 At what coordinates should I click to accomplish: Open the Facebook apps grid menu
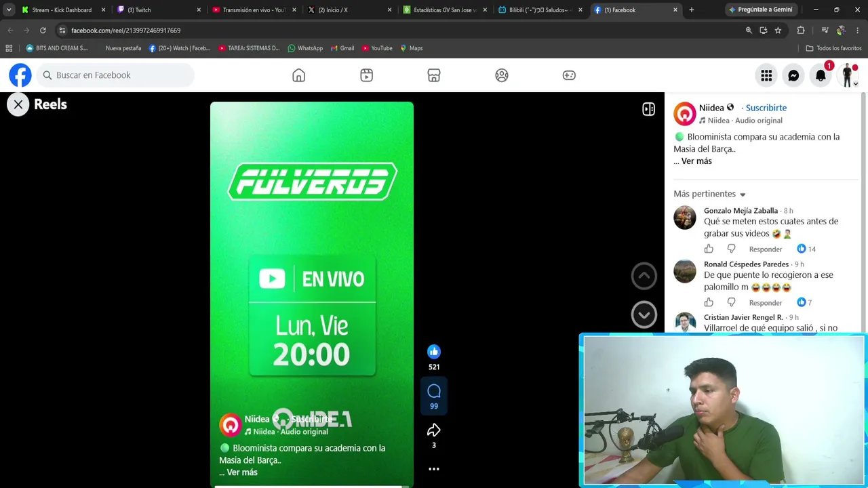(x=766, y=76)
